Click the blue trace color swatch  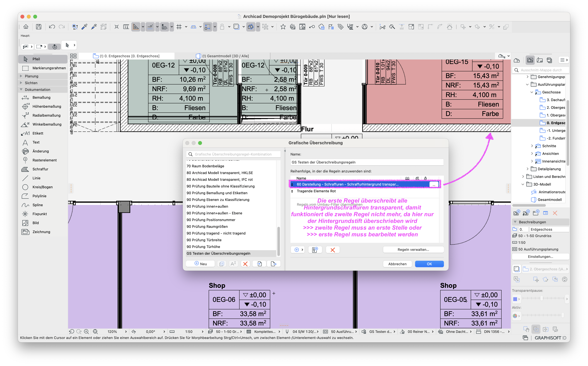click(x=515, y=299)
